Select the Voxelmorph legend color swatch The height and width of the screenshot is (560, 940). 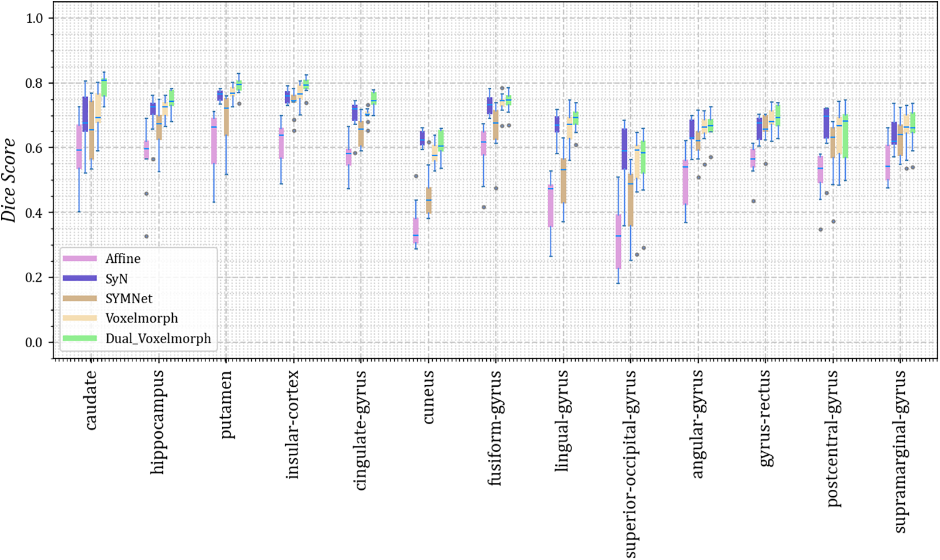click(79, 318)
